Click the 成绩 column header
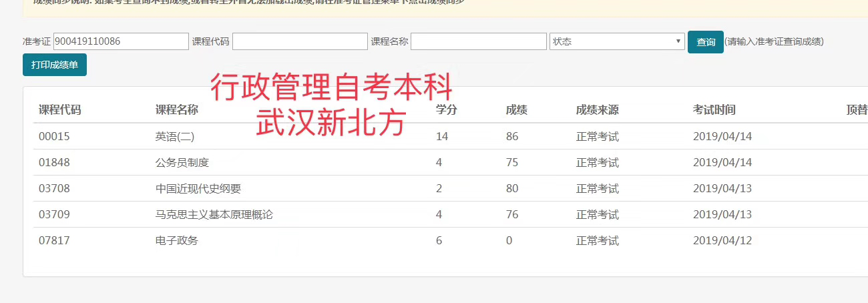The height and width of the screenshot is (303, 868). point(517,110)
